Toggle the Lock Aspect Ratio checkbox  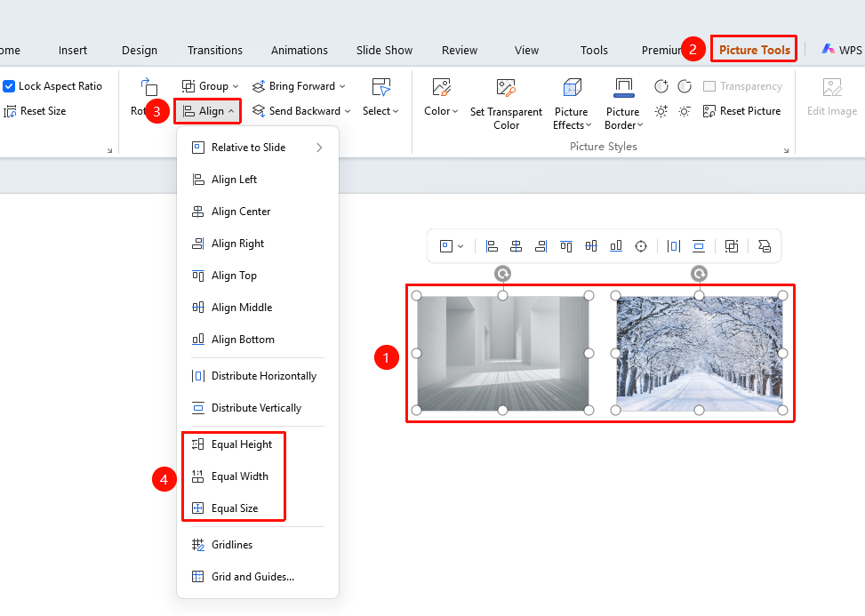pos(9,86)
